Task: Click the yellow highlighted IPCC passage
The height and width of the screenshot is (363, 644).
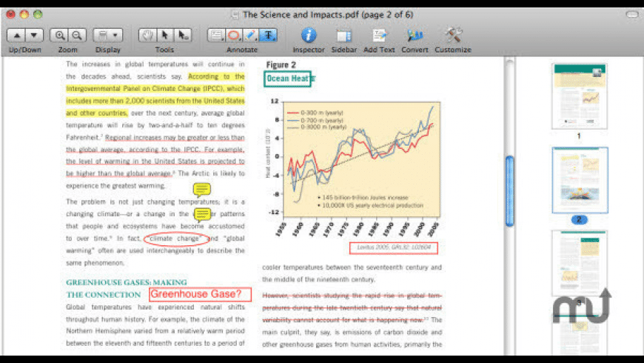Action: pos(155,95)
